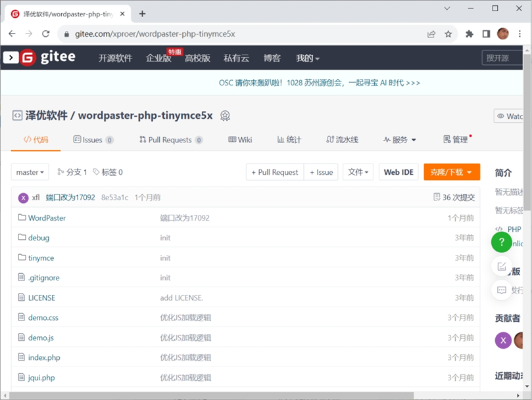Open the Wiki tab
The height and width of the screenshot is (400, 532).
coord(240,140)
